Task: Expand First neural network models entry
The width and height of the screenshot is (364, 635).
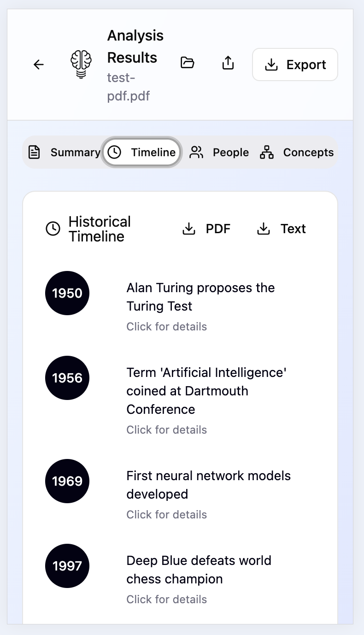Action: pyautogui.click(x=208, y=485)
